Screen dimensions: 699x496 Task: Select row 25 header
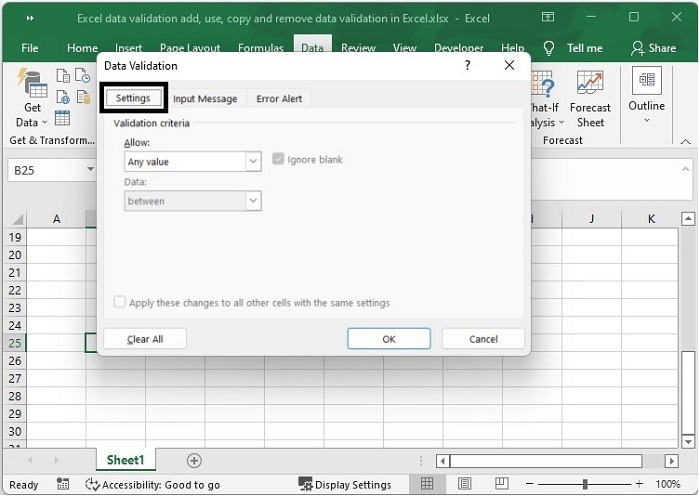(x=15, y=343)
